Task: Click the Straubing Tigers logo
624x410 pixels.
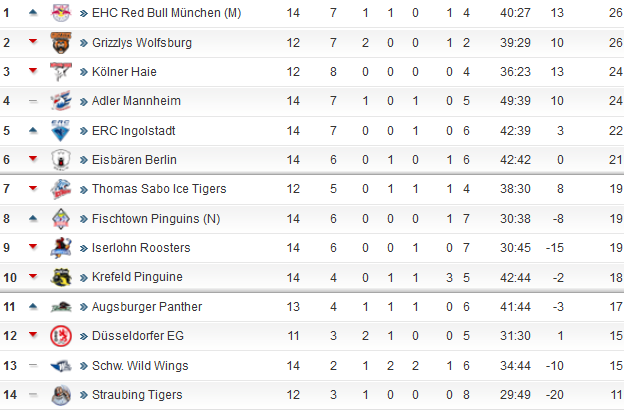Action: click(61, 395)
